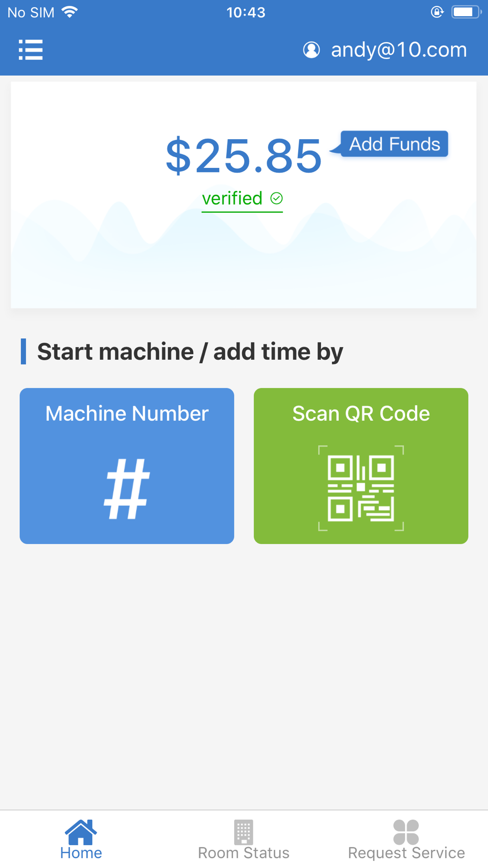Tap the Request Service clover icon
Image resolution: width=488 pixels, height=868 pixels.
click(406, 832)
